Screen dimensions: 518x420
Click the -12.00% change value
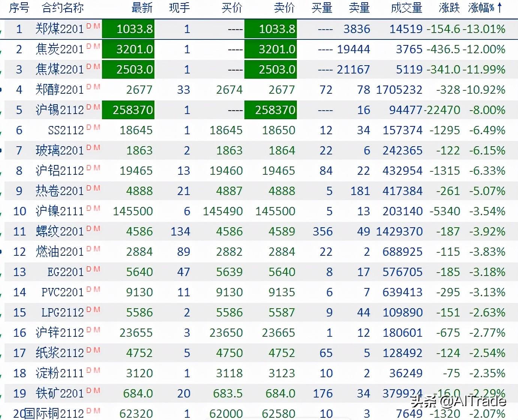(x=484, y=49)
